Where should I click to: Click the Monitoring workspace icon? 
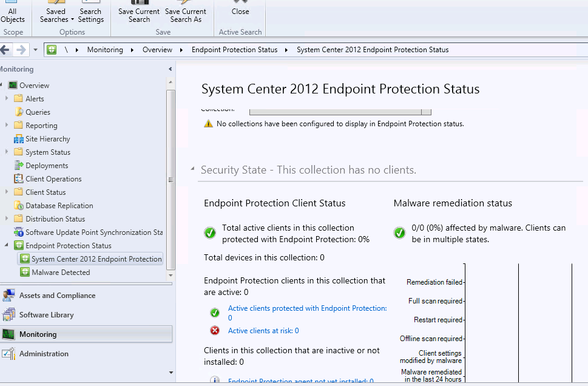coord(8,334)
